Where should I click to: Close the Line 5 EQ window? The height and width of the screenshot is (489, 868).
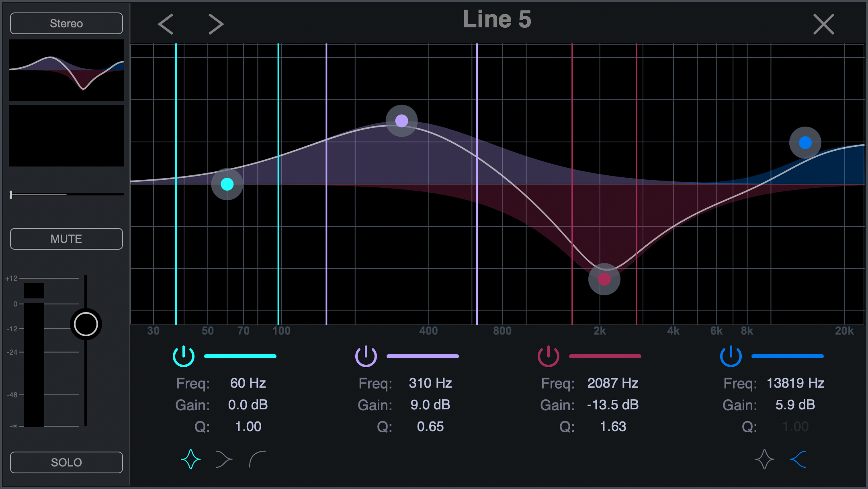click(x=824, y=24)
